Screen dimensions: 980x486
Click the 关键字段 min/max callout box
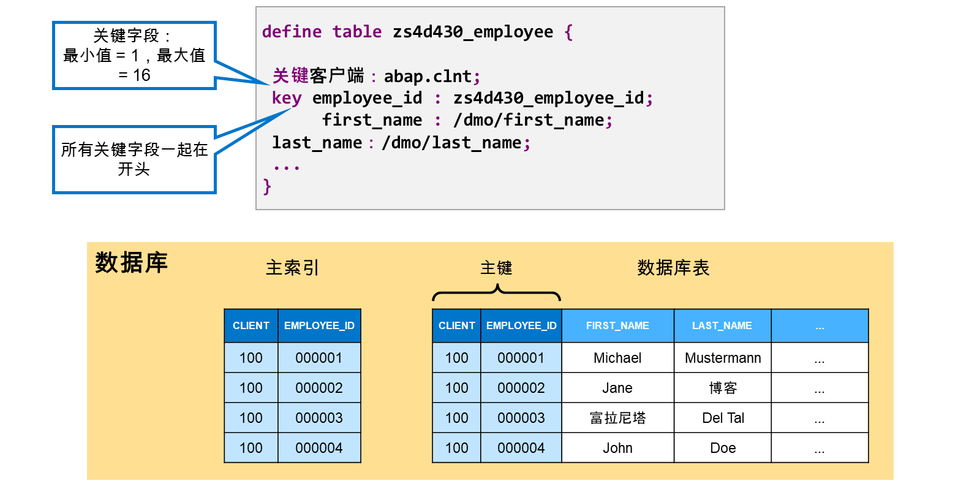(134, 56)
